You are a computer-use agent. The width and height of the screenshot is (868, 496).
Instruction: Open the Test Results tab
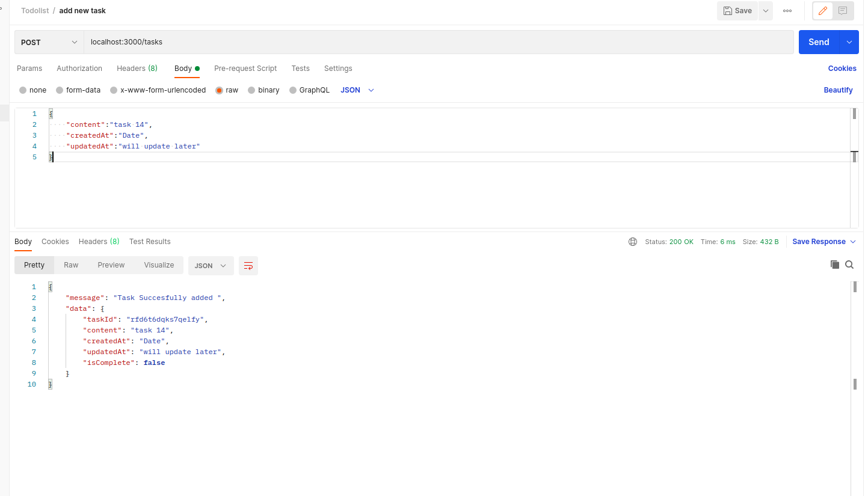pyautogui.click(x=150, y=242)
